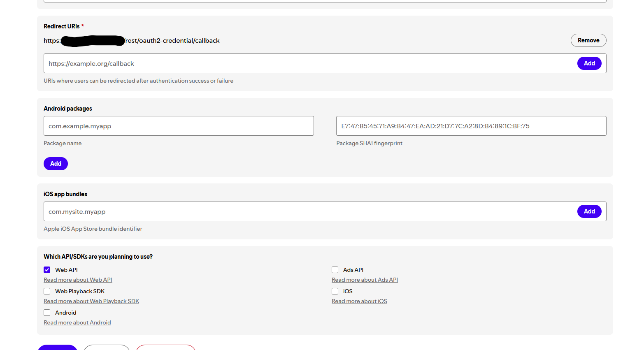Focus the redirect URI input field
This screenshot has height=350, width=644.
(x=309, y=64)
